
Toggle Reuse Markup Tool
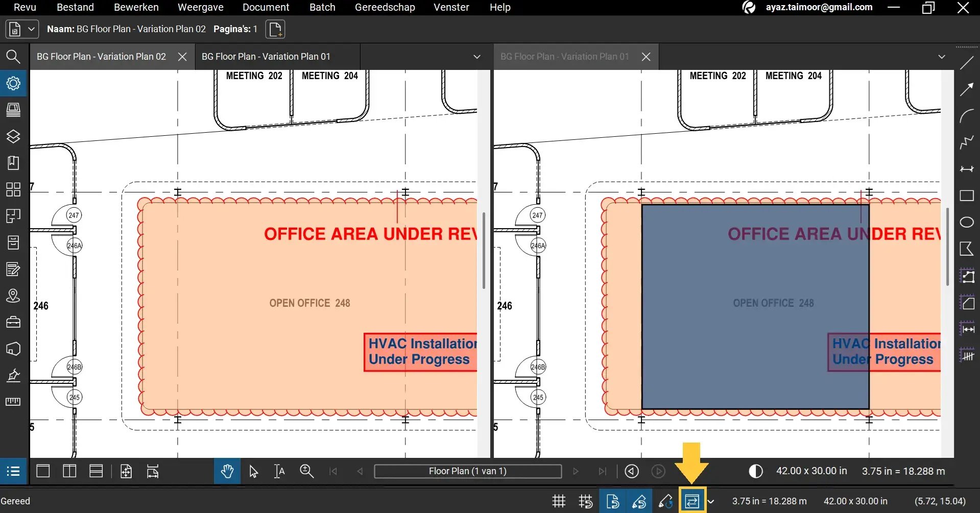[665, 501]
